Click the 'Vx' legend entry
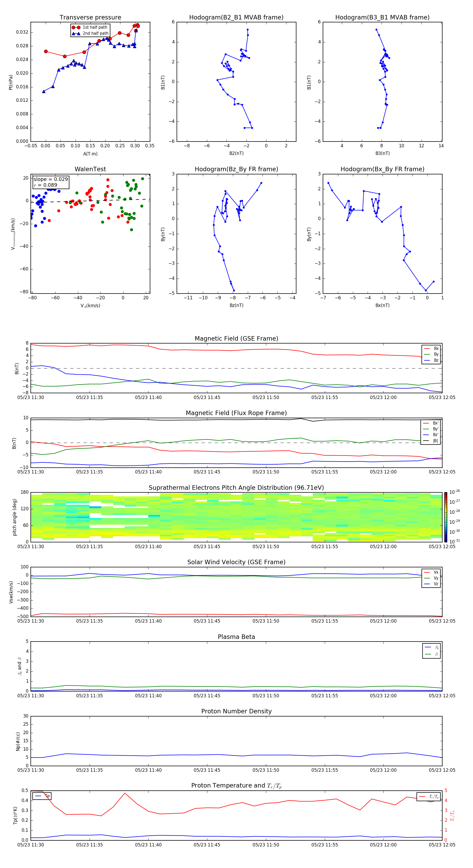Viewport: 473px width, 868px height. click(431, 572)
